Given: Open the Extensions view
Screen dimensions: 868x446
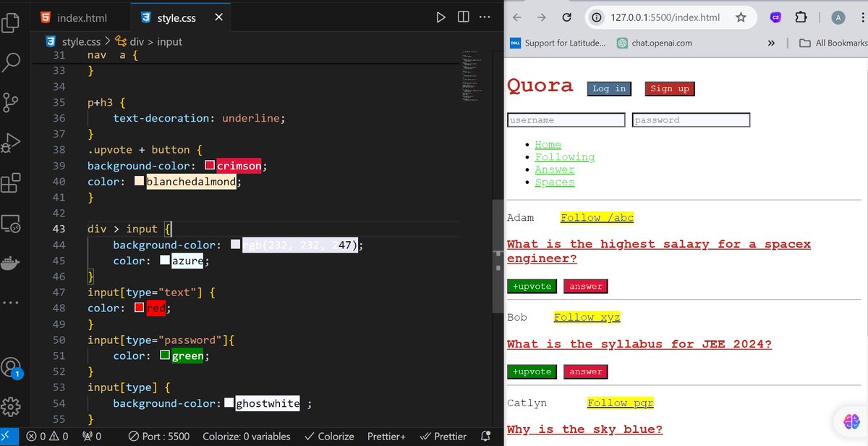Looking at the screenshot, I should pos(11,183).
